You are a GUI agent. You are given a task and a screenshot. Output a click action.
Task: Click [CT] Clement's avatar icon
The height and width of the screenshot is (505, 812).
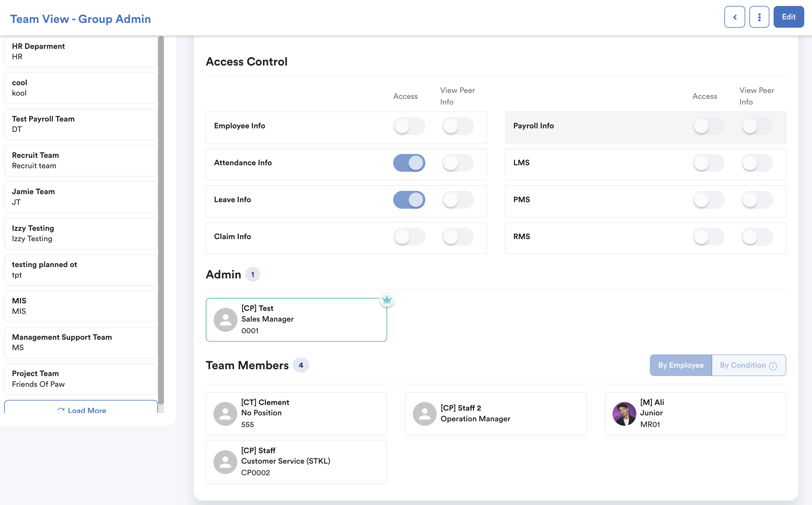tap(225, 414)
